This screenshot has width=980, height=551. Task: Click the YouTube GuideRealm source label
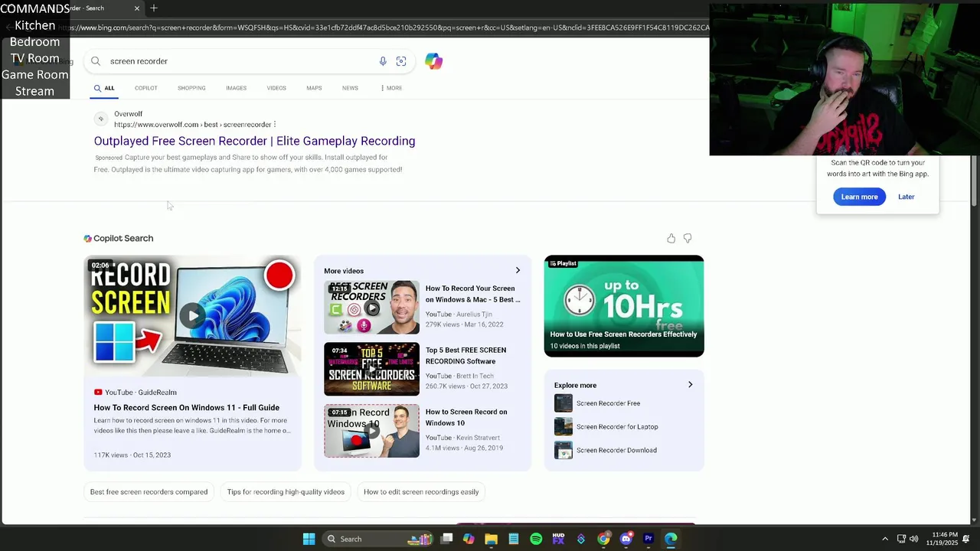(x=136, y=393)
